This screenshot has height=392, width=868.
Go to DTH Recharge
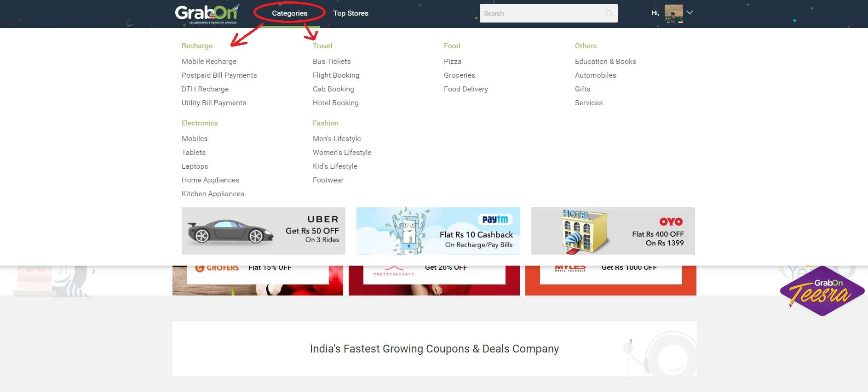point(205,89)
